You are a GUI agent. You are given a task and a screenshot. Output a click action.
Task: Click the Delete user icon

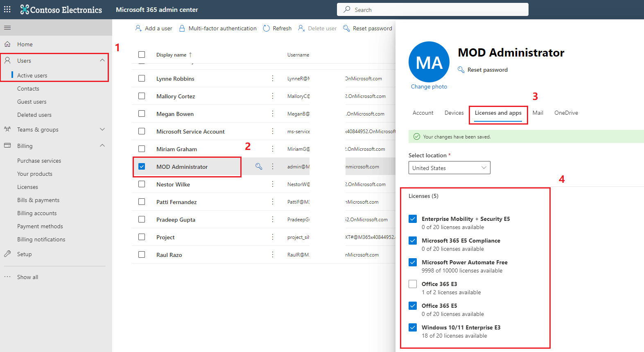[x=301, y=28]
